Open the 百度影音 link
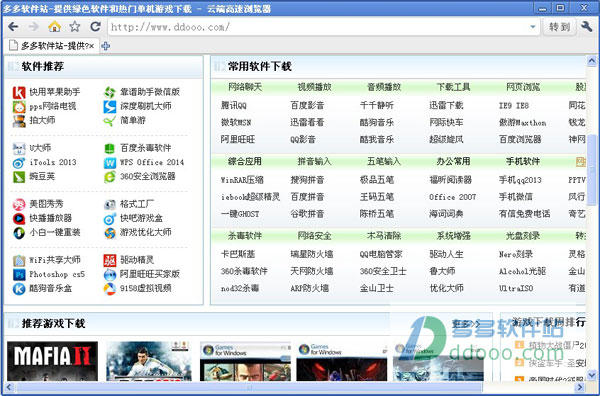 point(307,105)
